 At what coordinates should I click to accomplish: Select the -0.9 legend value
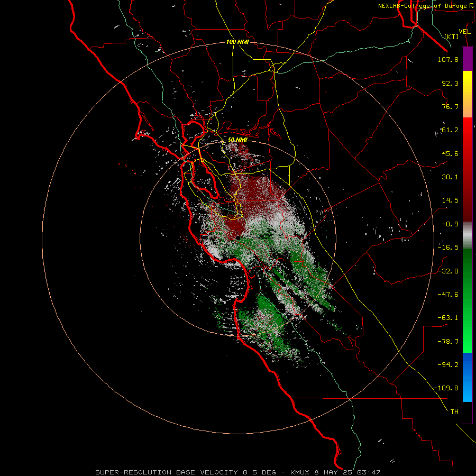[450, 224]
